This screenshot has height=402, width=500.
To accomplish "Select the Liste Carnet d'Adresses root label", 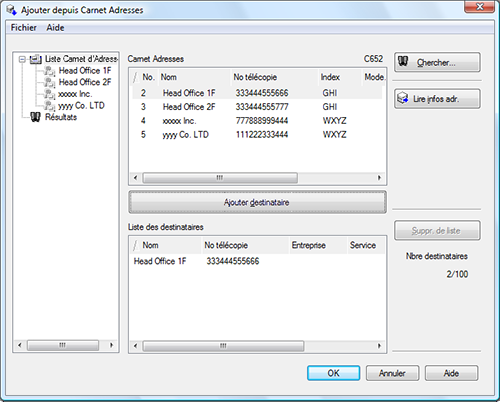I will click(x=81, y=59).
